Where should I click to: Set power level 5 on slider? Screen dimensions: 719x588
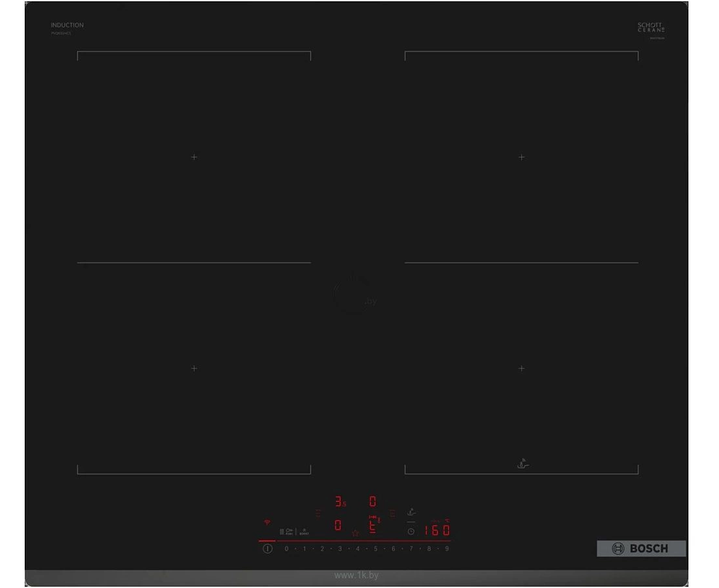pyautogui.click(x=375, y=549)
